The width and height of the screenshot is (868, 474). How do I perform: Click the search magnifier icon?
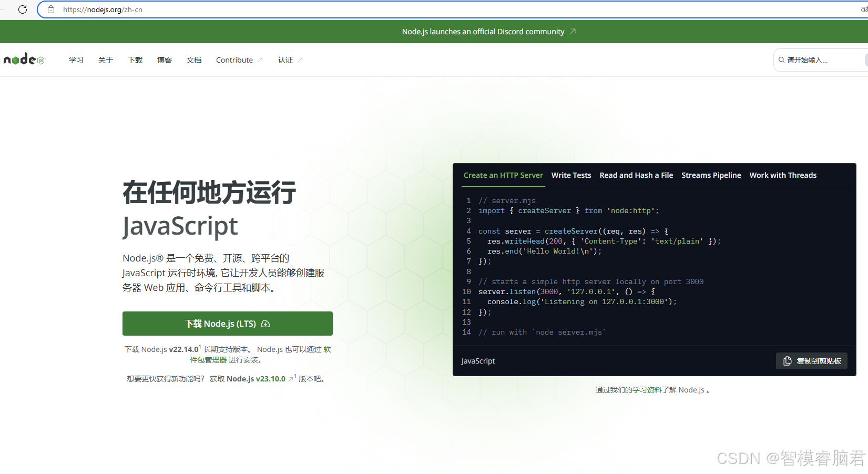782,60
